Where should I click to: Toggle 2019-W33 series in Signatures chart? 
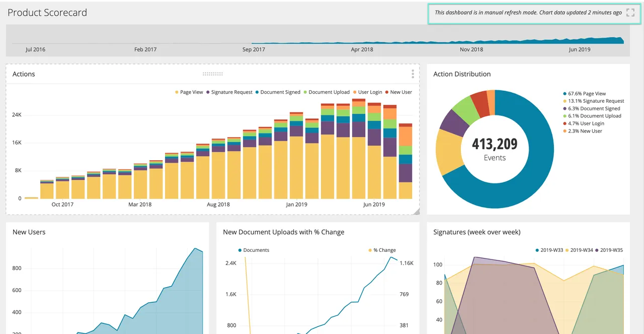pyautogui.click(x=549, y=250)
